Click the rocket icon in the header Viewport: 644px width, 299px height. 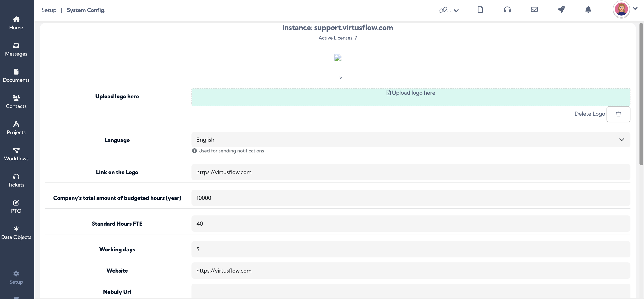click(561, 9)
